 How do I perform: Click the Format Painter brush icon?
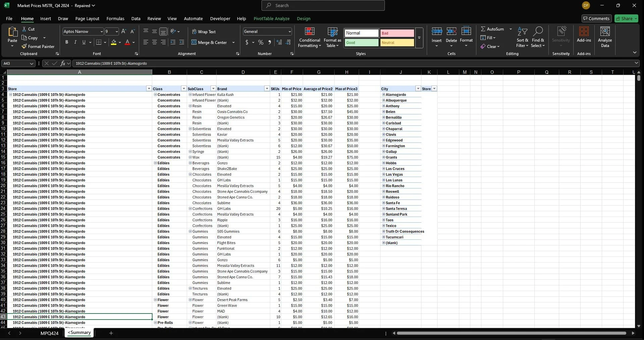click(24, 46)
